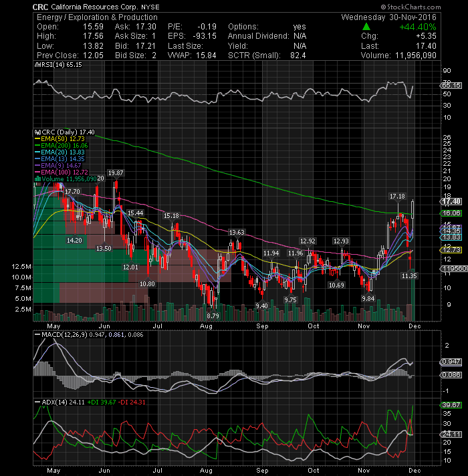This screenshot has width=468, height=476.
Task: Click the yellow 12.73 tag on right axis
Action: coord(451,250)
